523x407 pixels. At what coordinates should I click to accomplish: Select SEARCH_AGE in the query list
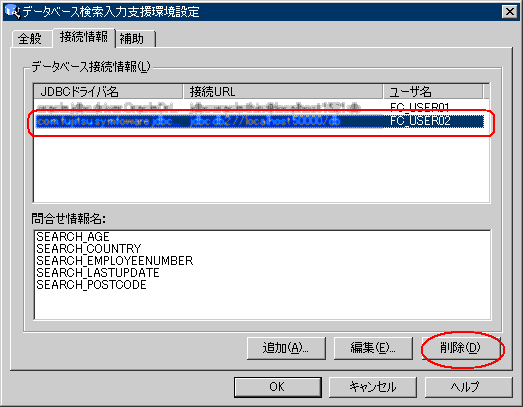coord(73,237)
